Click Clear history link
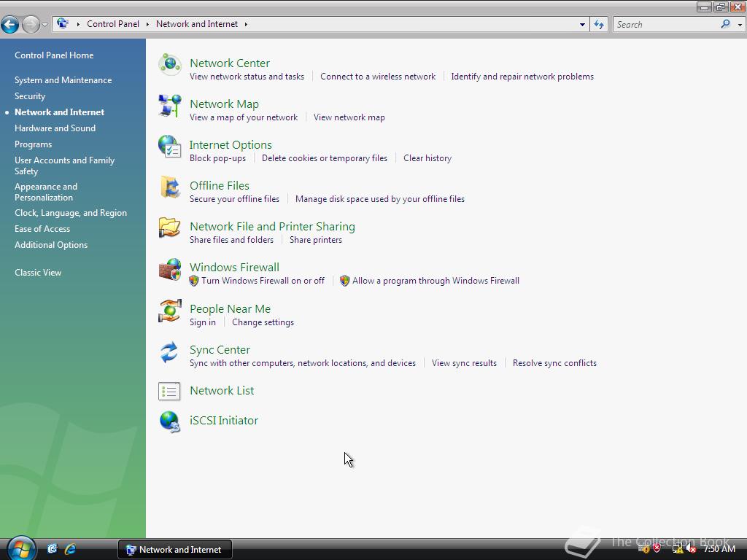Screen dimensions: 747x560 (427, 158)
